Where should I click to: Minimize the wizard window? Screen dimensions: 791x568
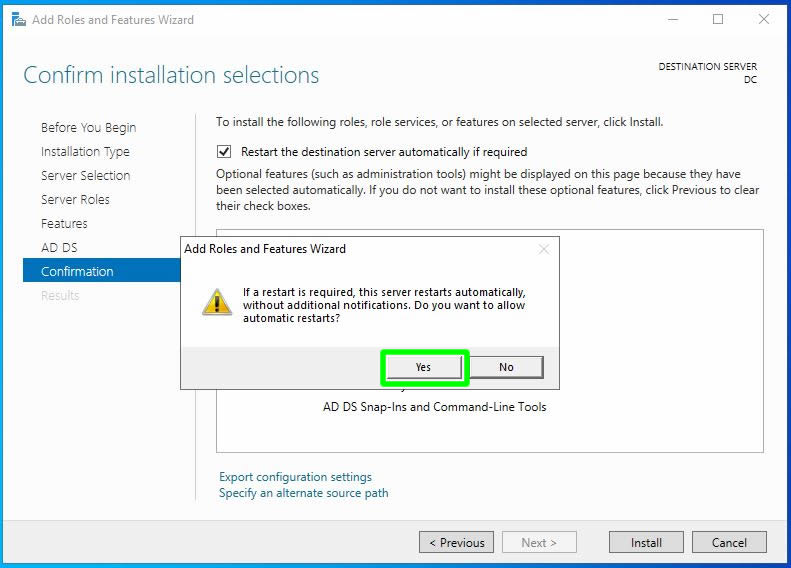672,19
